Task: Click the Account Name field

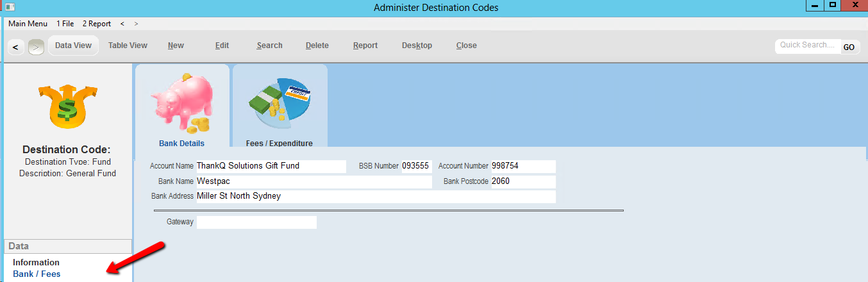Action: click(x=271, y=166)
